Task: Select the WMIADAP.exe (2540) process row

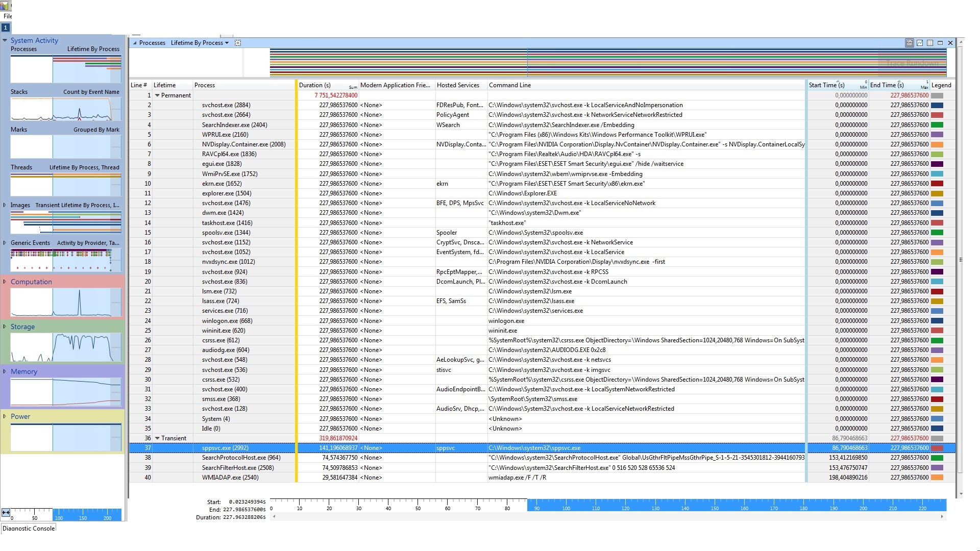Action: 230,478
